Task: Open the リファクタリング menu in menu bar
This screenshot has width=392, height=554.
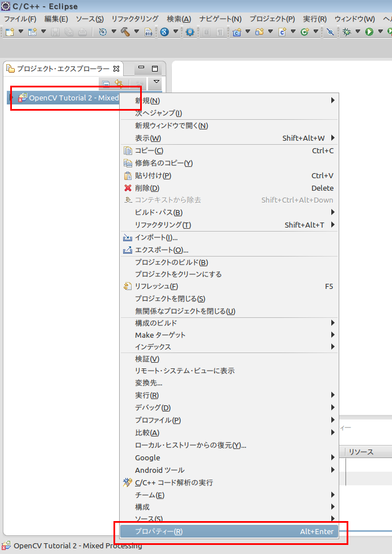Action: pyautogui.click(x=135, y=19)
